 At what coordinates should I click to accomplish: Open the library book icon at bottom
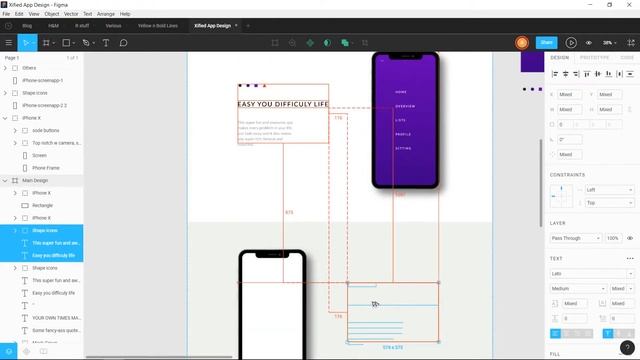pyautogui.click(x=43, y=351)
